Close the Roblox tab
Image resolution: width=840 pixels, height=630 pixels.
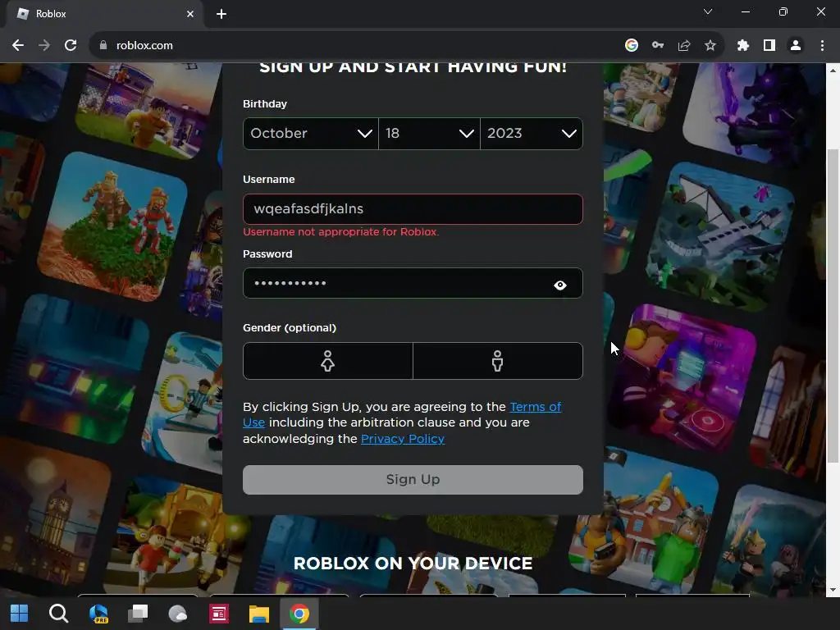190,14
